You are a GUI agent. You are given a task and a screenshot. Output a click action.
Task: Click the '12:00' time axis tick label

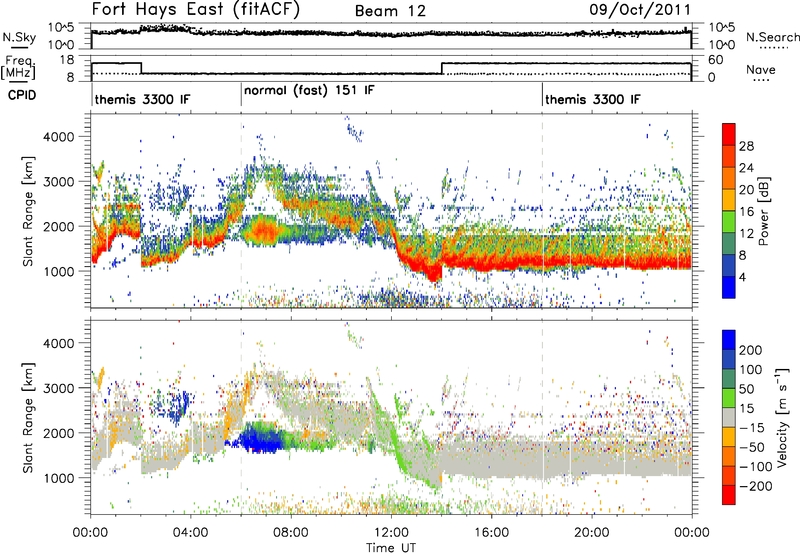coord(391,533)
